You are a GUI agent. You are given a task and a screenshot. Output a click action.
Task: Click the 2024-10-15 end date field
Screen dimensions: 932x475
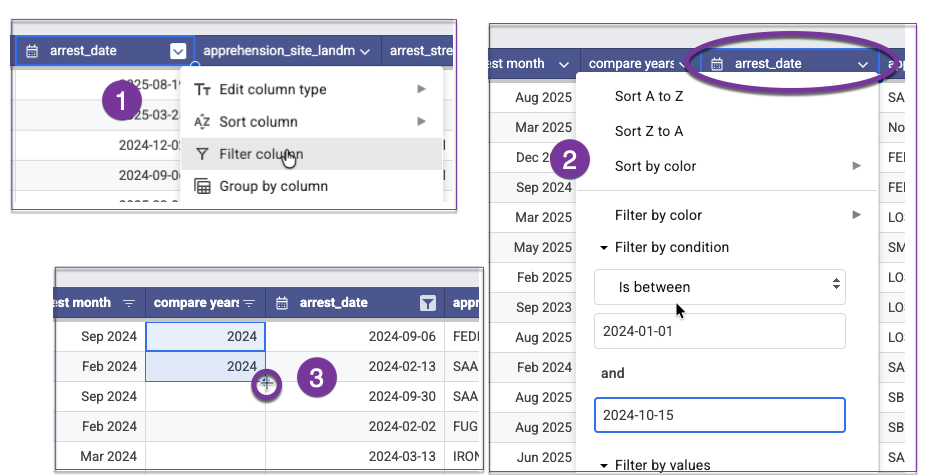[720, 415]
